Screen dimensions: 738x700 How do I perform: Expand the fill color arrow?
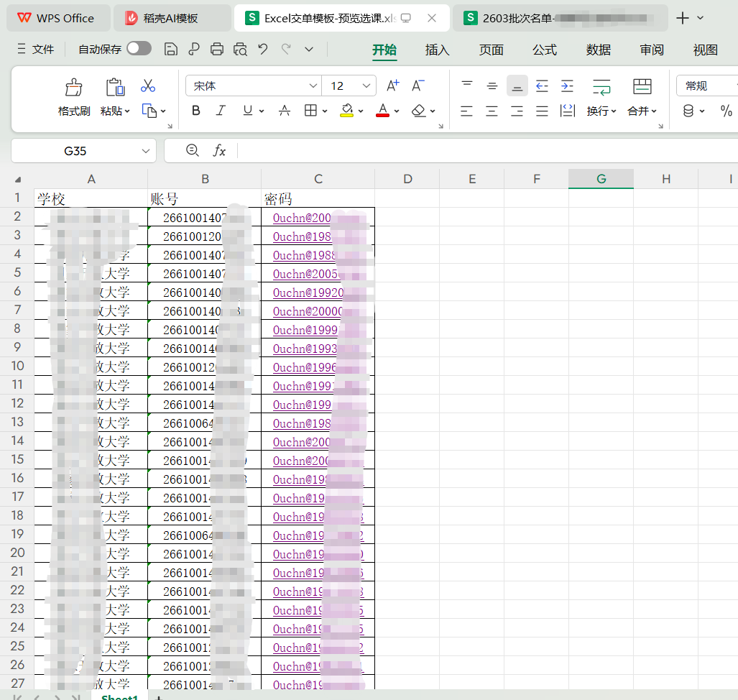click(x=361, y=111)
